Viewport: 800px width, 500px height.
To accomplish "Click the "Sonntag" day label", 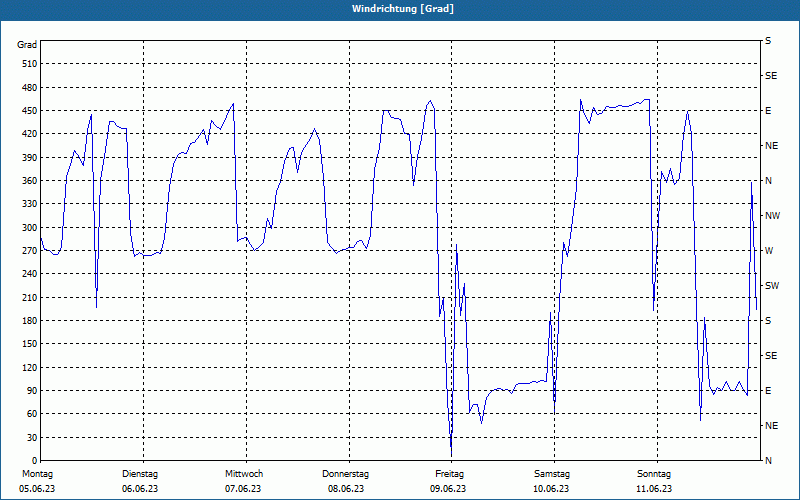I will click(654, 474).
